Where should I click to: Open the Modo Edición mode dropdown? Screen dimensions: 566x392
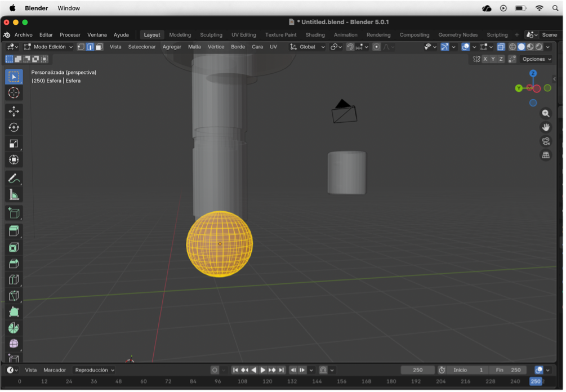(48, 47)
